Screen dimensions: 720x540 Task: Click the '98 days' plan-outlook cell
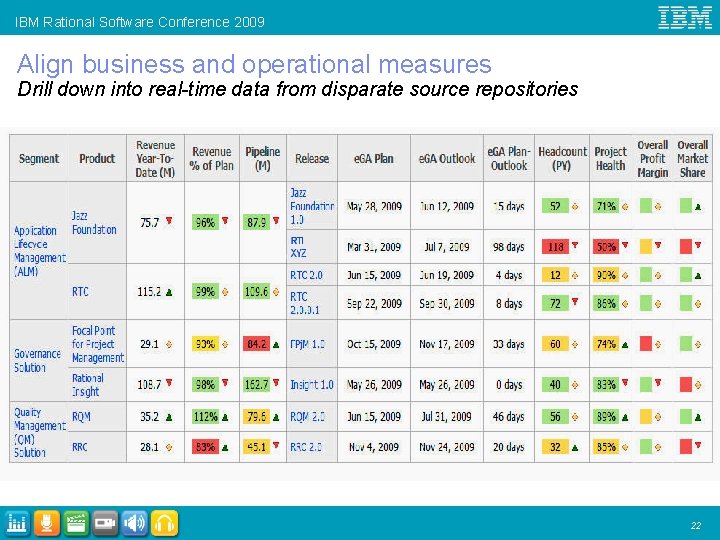click(x=509, y=247)
